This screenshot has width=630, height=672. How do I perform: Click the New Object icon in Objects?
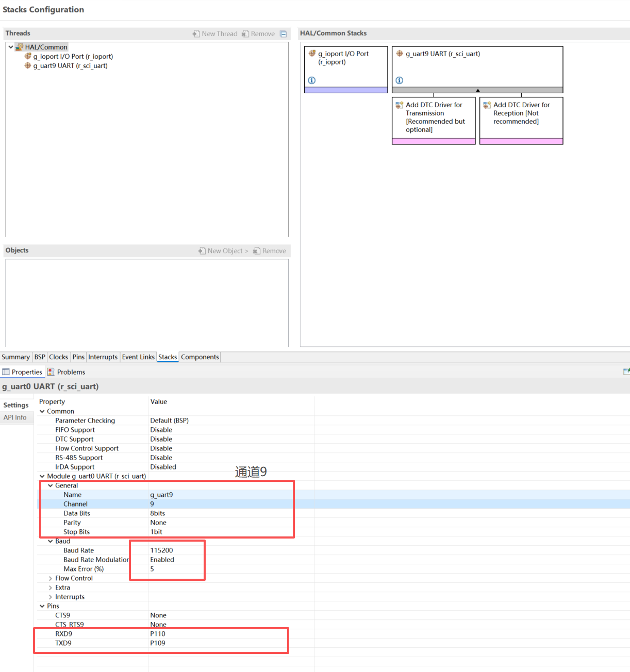[202, 251]
